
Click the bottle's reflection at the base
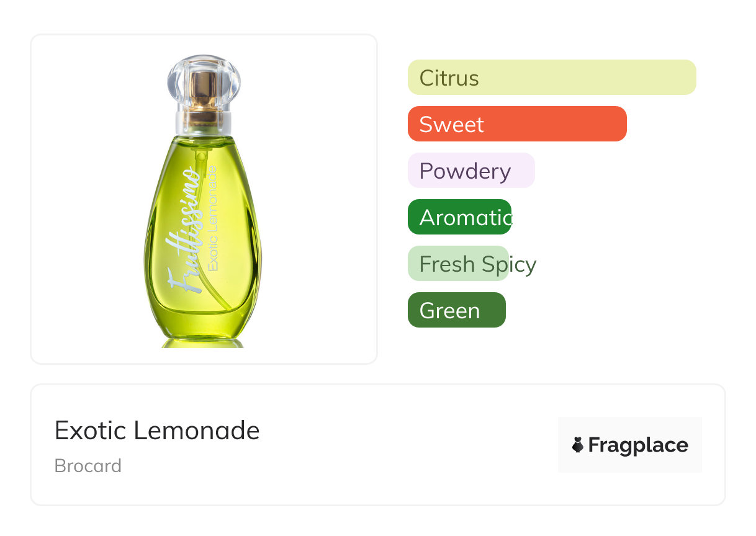203,342
